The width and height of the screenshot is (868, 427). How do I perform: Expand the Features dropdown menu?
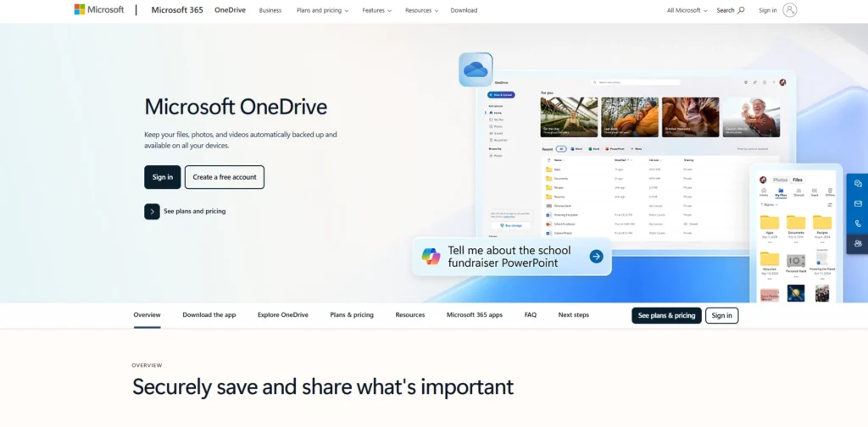376,10
